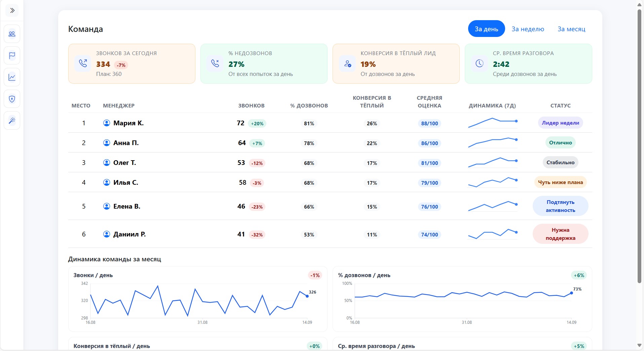644x351 pixels.
Task: Click the Подтянуть активность status badge
Action: click(560, 206)
